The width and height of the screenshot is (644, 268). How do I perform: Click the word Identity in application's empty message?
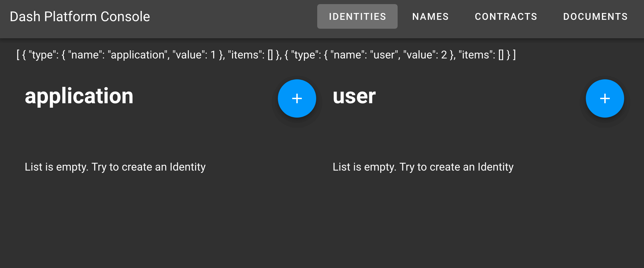pos(188,167)
